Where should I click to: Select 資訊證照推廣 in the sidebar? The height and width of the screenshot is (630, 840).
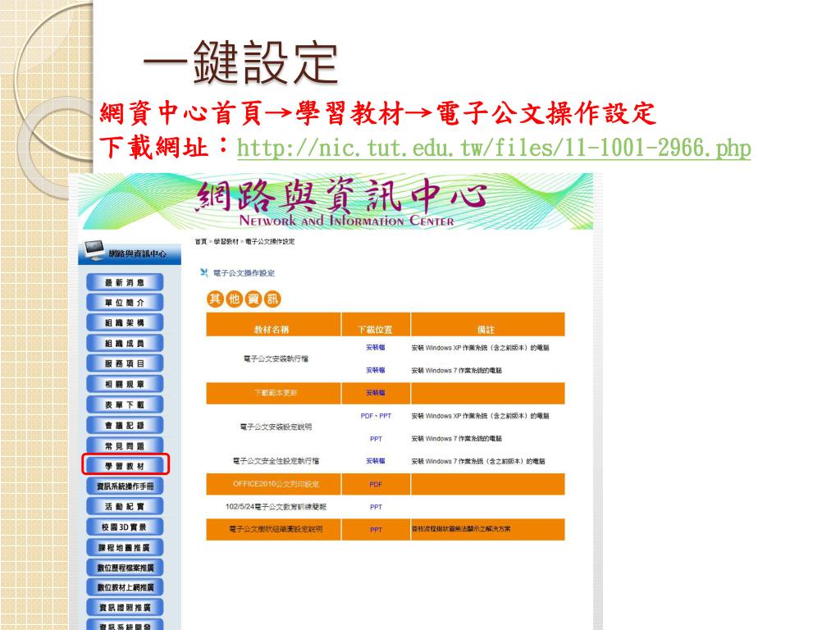tap(125, 608)
